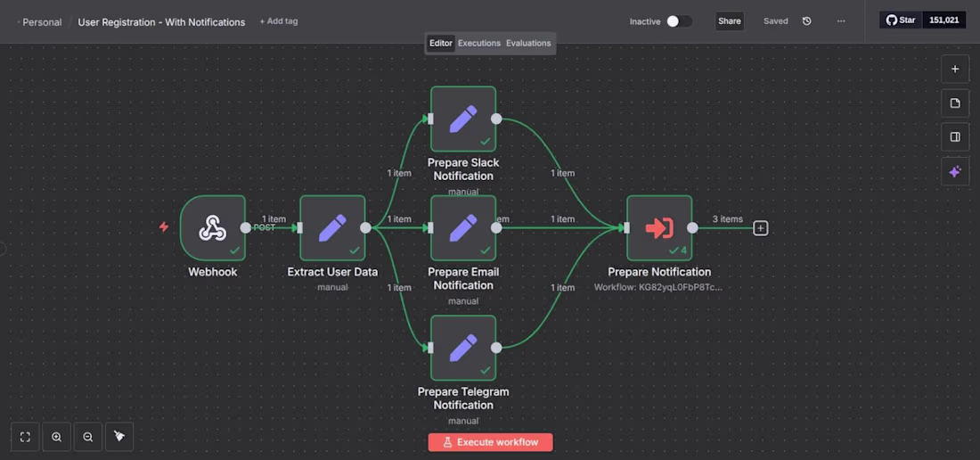Screen dimensions: 980x460
Task: Zoom out of the canvas
Action: pyautogui.click(x=88, y=437)
